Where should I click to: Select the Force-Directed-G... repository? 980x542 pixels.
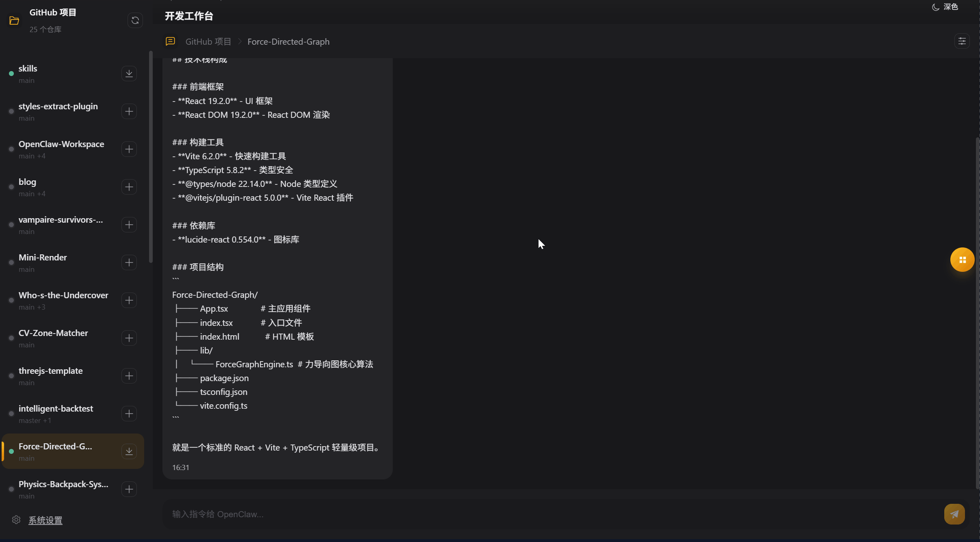tap(73, 451)
